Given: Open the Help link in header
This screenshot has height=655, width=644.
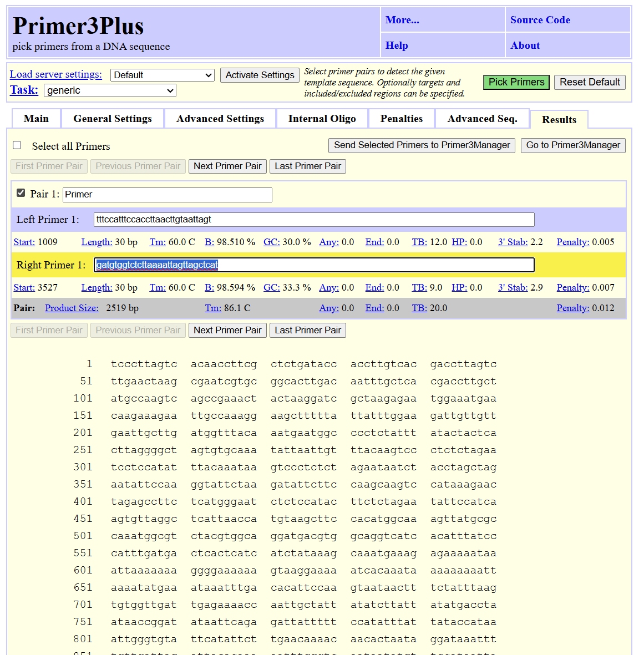Looking at the screenshot, I should 397,45.
